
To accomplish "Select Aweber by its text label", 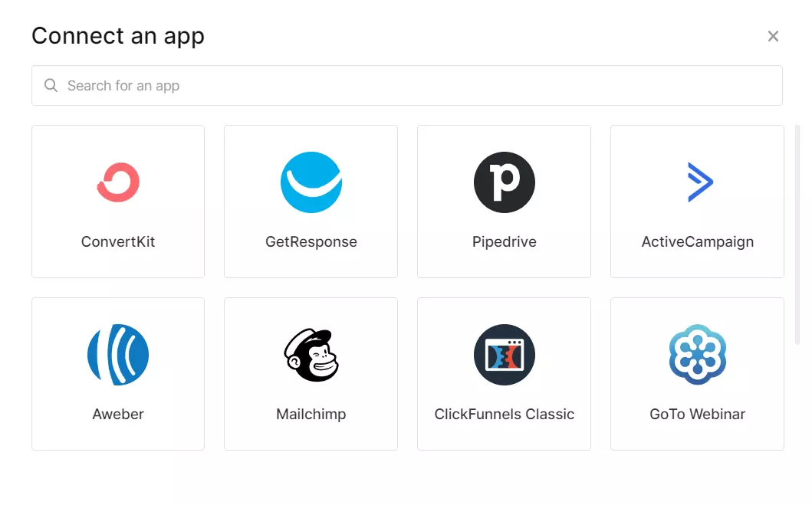I will [118, 415].
